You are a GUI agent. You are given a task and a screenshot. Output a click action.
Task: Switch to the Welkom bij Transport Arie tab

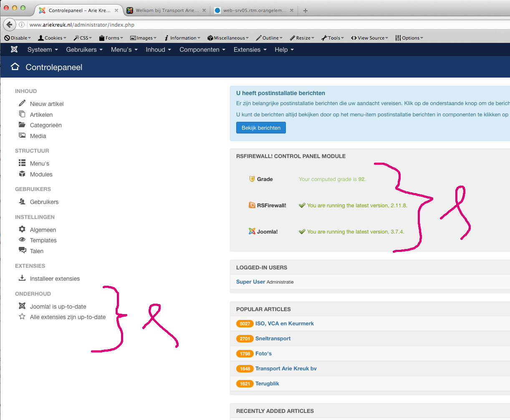point(167,10)
